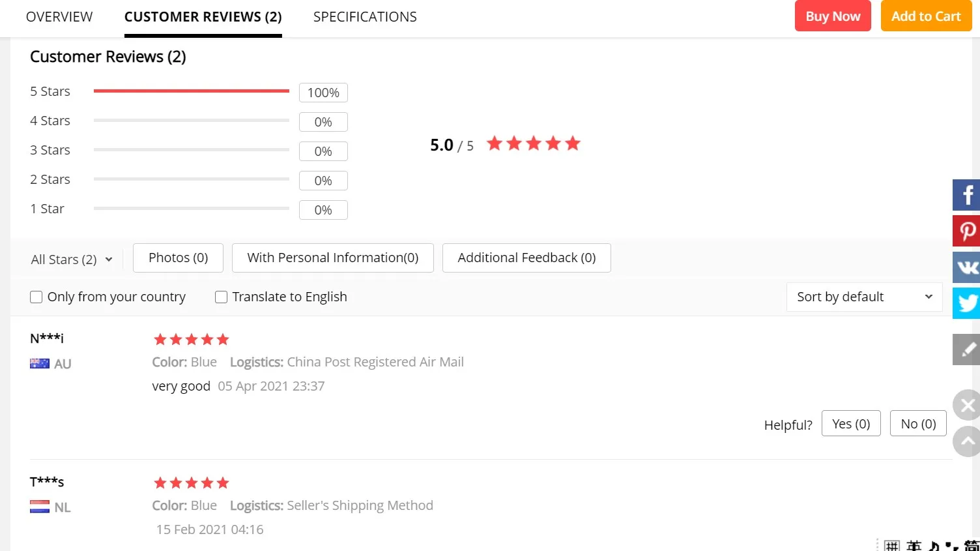This screenshot has height=551, width=980.
Task: Share on Facebook via sidebar icon
Action: tap(967, 195)
